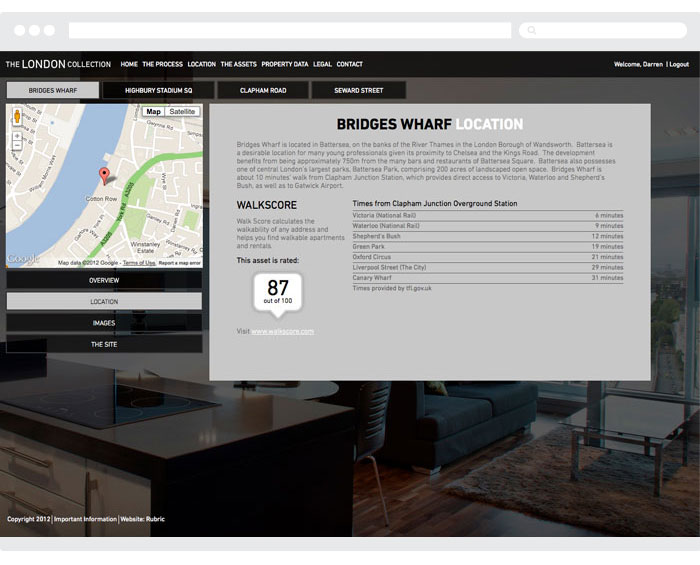This screenshot has width=700, height=565.
Task: Click the Website: Rubric footer link
Action: (142, 519)
